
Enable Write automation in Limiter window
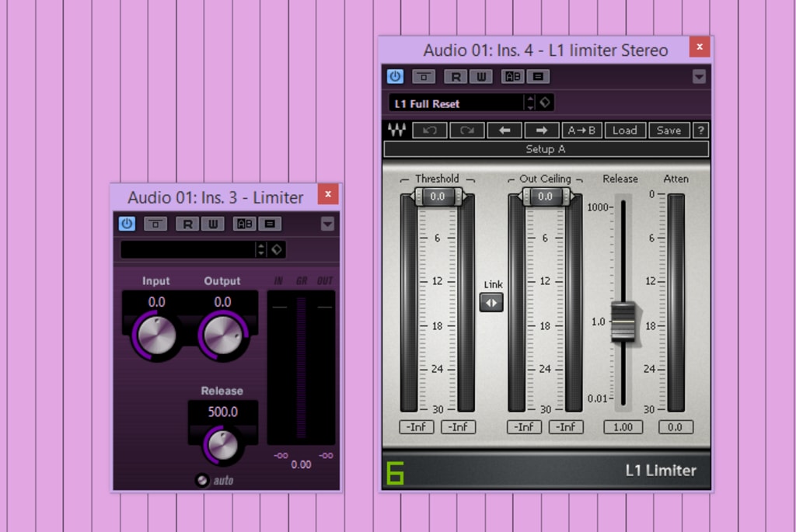(x=213, y=224)
